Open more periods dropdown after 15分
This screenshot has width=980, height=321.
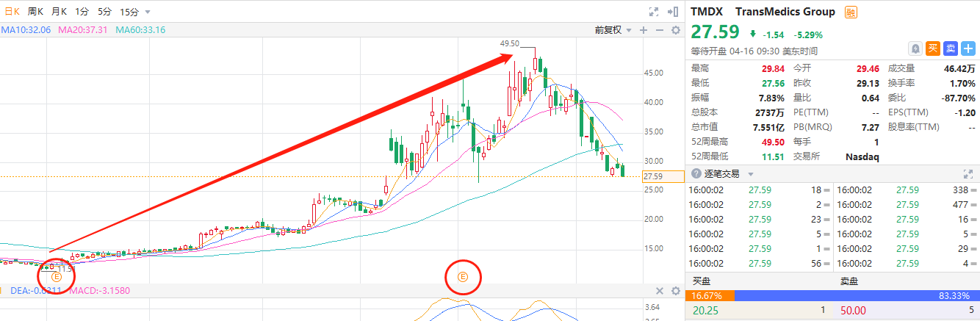148,12
